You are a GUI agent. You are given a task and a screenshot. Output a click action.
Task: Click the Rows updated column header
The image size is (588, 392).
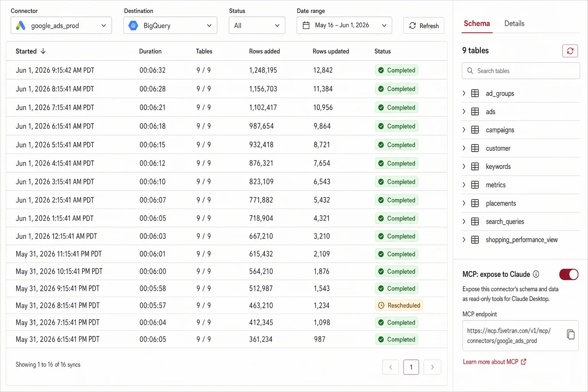331,51
